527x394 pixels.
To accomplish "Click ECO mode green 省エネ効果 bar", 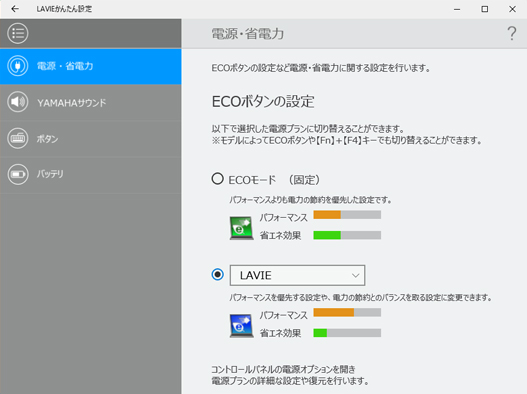I will pyautogui.click(x=347, y=235).
